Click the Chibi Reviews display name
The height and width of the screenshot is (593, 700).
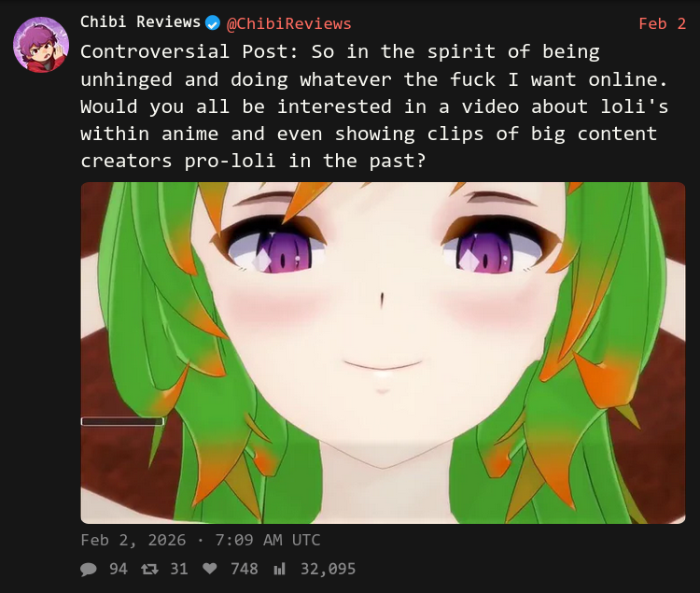click(x=141, y=21)
